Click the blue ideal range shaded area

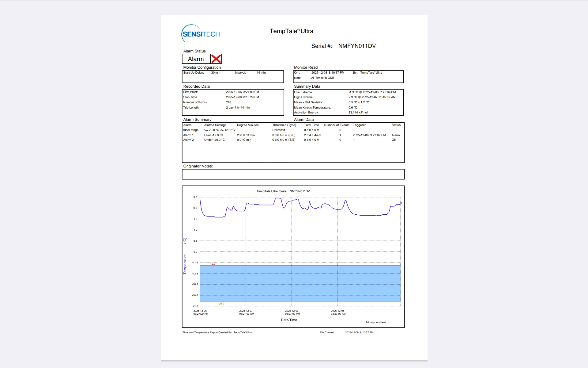300,284
